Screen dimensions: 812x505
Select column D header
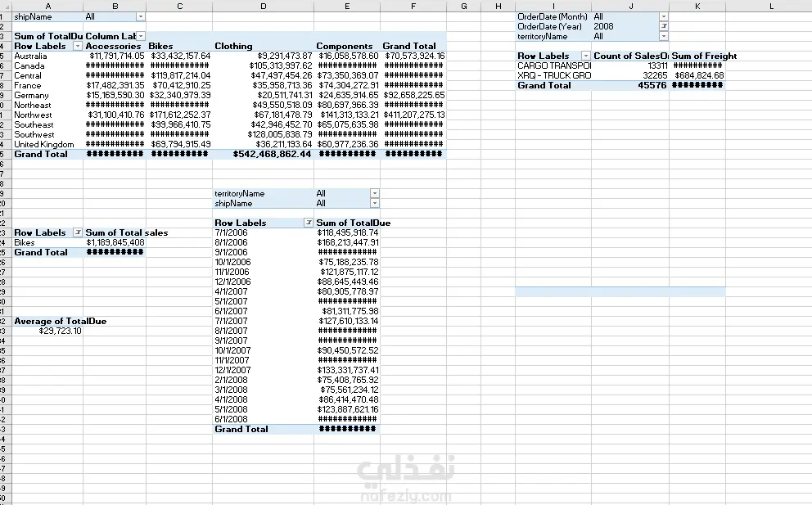click(263, 7)
